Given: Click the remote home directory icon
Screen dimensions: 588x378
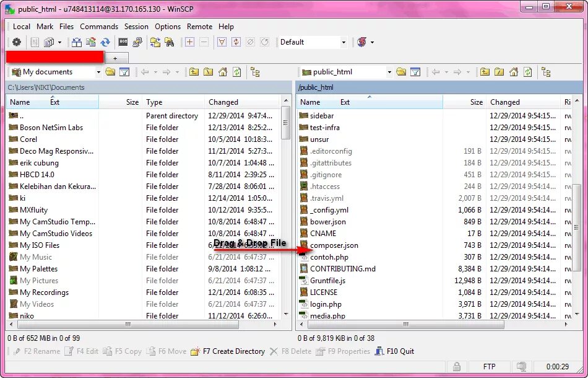Looking at the screenshot, I should pyautogui.click(x=514, y=72).
